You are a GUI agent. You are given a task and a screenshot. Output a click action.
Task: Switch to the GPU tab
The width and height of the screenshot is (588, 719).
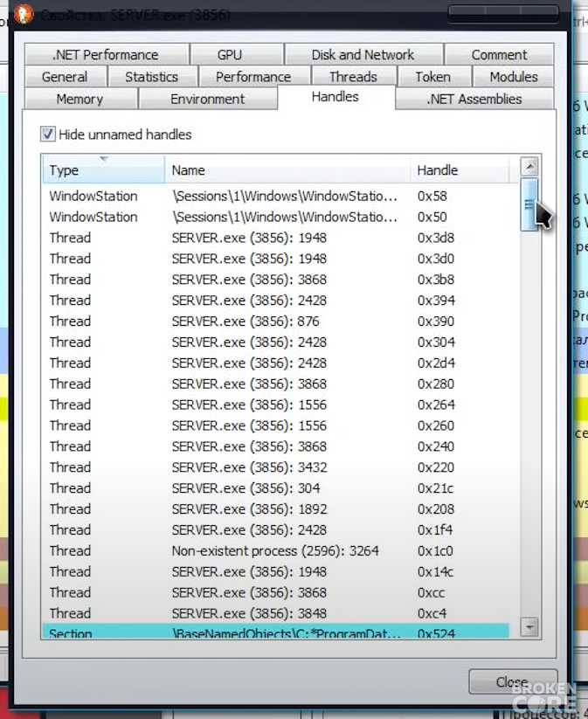[237, 54]
